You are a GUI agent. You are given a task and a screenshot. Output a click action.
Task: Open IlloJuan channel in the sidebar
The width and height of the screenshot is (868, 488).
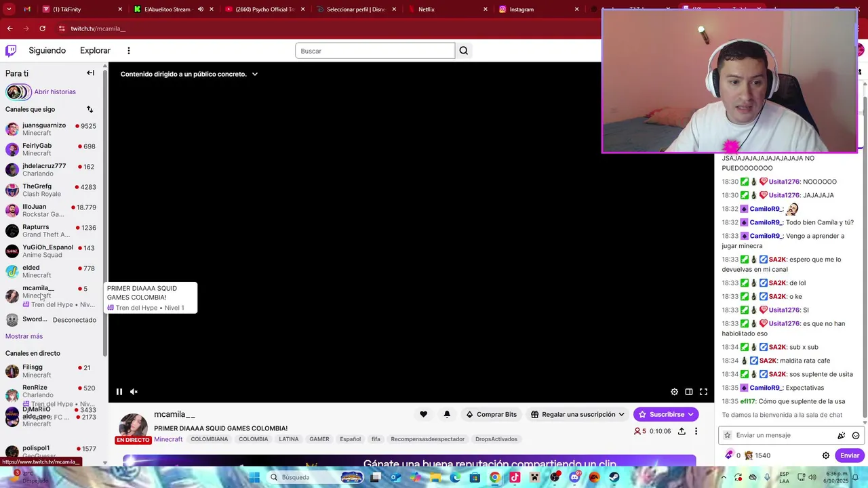(x=52, y=210)
